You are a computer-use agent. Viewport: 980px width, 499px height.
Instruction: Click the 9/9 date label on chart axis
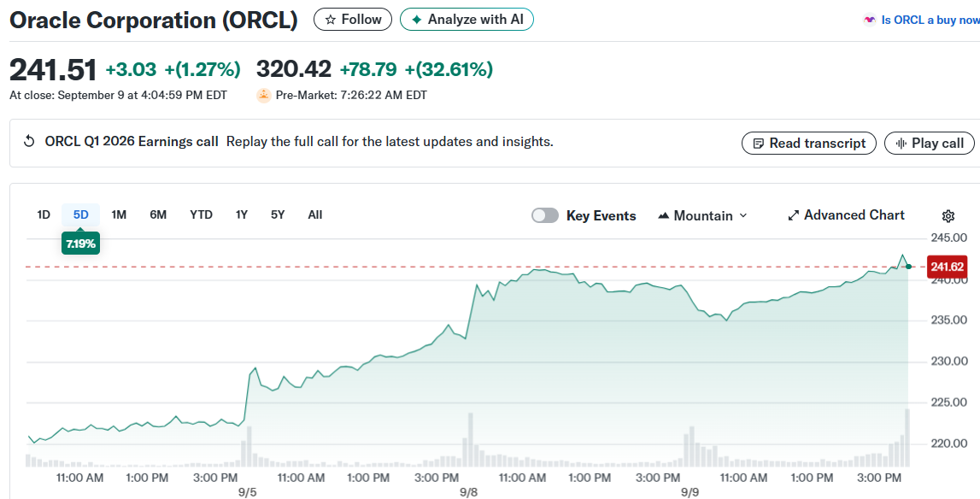(x=690, y=492)
